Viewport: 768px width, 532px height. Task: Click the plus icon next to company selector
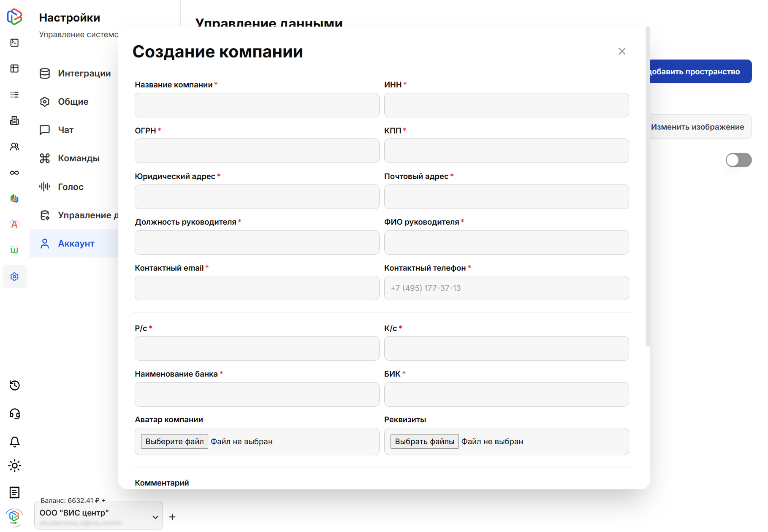pos(172,517)
